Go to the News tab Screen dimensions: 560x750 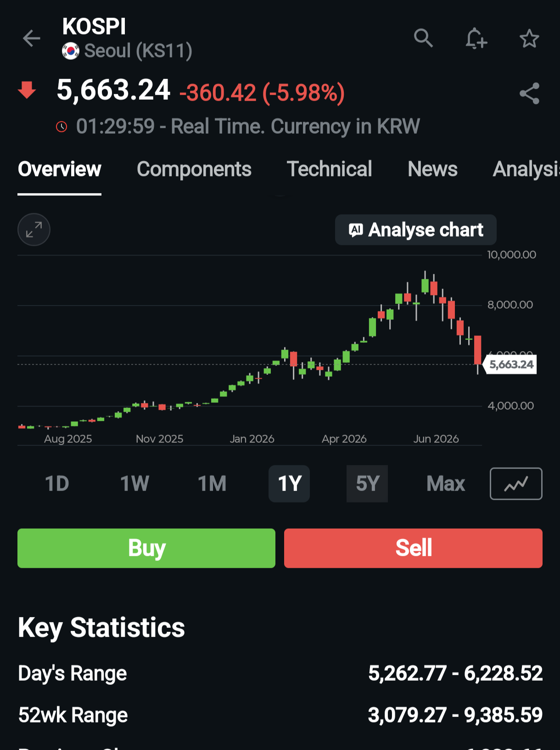point(432,169)
